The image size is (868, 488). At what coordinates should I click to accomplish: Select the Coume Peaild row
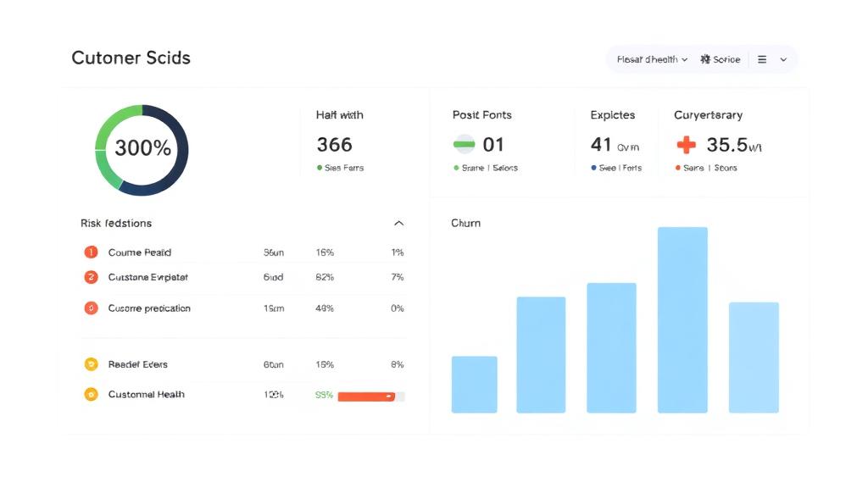tap(243, 252)
